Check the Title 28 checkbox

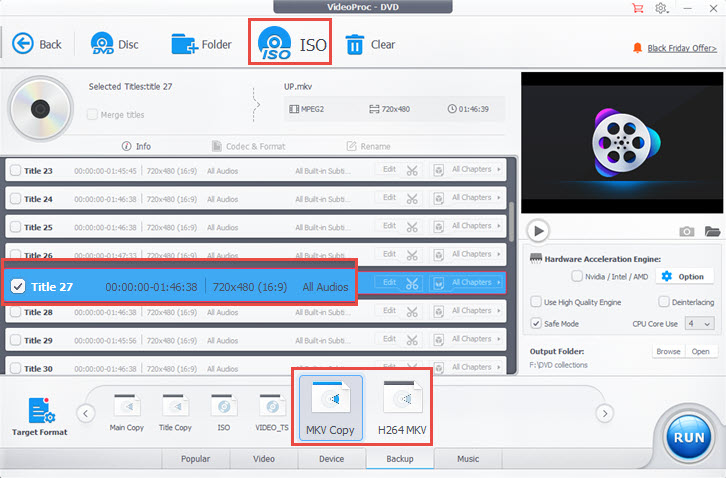point(15,312)
